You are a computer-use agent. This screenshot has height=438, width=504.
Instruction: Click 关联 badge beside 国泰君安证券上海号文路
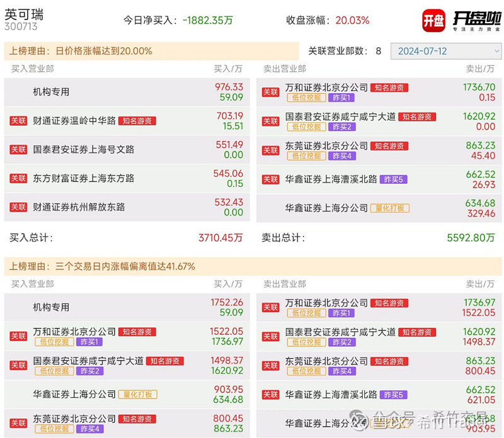(18, 150)
